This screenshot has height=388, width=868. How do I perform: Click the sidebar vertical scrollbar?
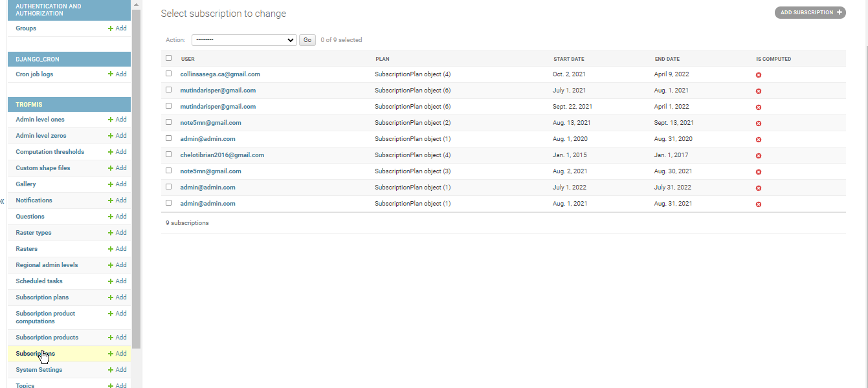[136, 178]
